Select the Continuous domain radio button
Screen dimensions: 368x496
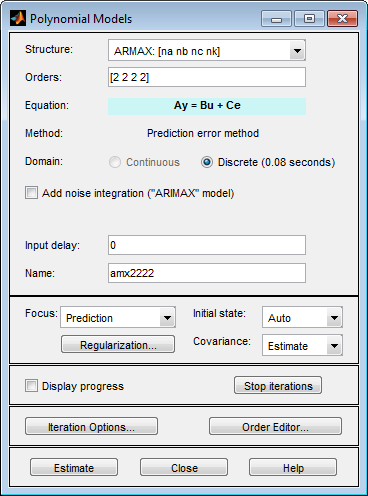[115, 162]
